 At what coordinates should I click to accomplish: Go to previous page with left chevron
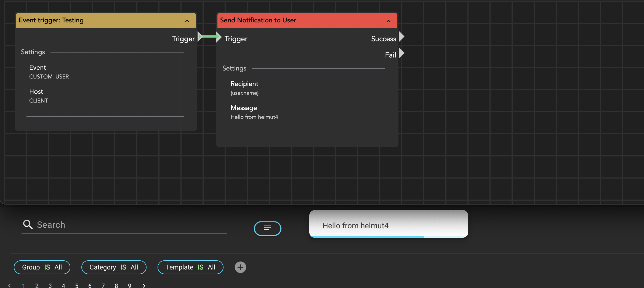click(x=9, y=286)
